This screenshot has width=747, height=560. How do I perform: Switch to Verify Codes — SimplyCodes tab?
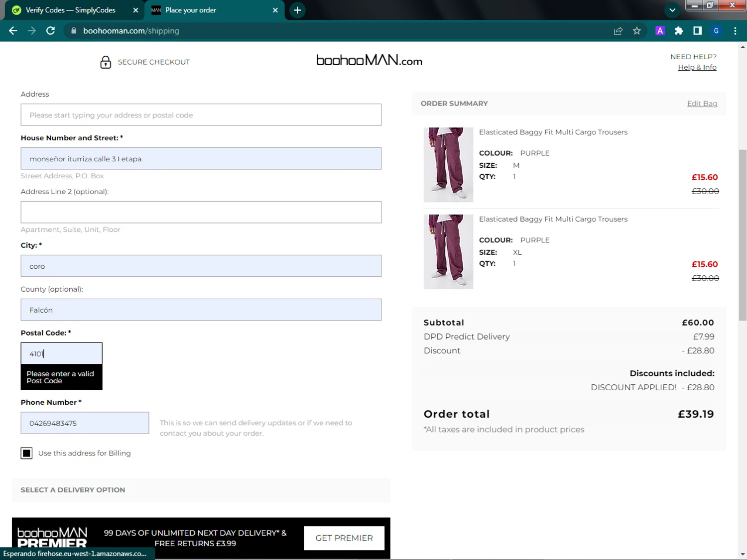[x=71, y=10]
